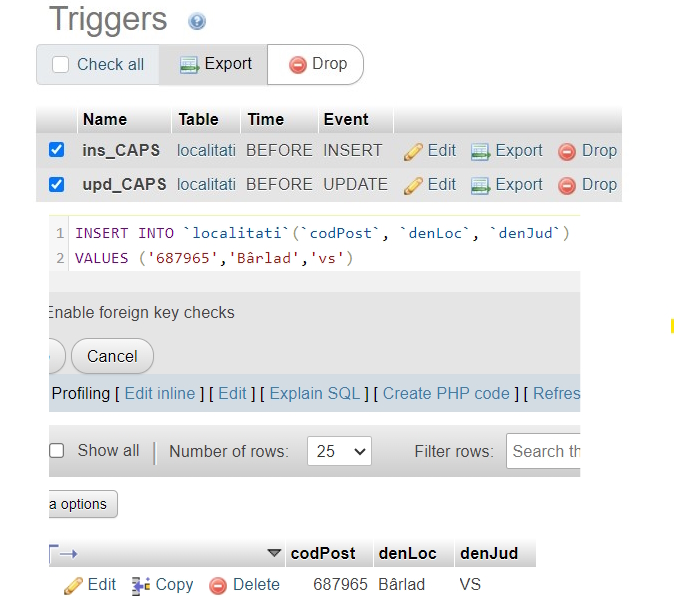Uncheck the ins_CAPS trigger checkbox
This screenshot has width=674, height=600.
57,151
